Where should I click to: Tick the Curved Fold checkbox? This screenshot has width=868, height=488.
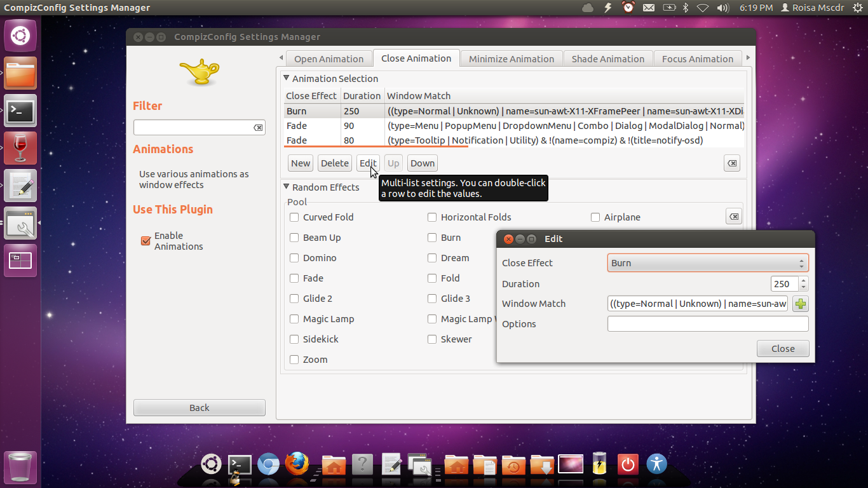tap(294, 217)
